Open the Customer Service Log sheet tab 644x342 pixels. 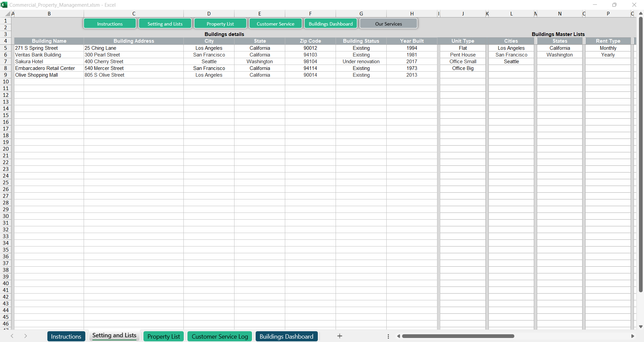pyautogui.click(x=220, y=336)
